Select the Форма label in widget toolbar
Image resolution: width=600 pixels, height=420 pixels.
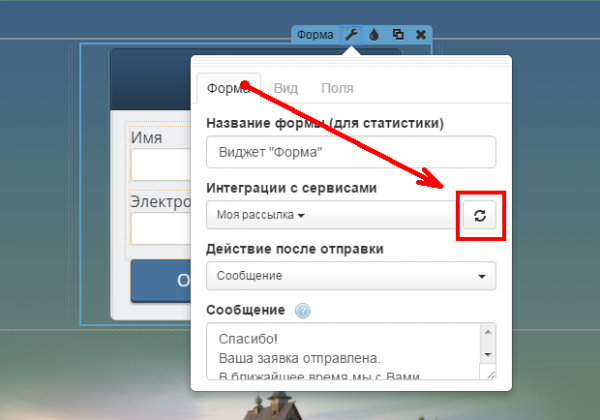click(315, 34)
